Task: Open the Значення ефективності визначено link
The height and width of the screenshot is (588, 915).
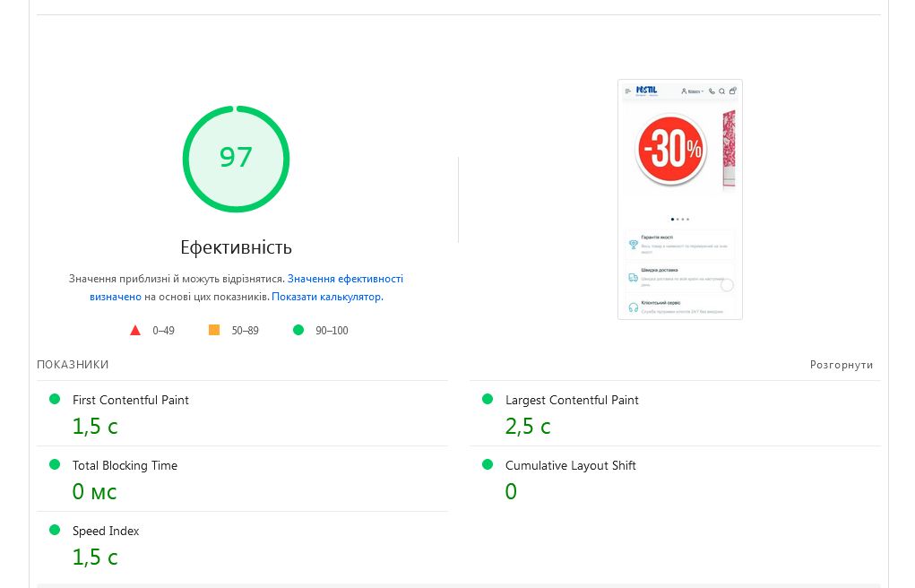Action: (345, 279)
